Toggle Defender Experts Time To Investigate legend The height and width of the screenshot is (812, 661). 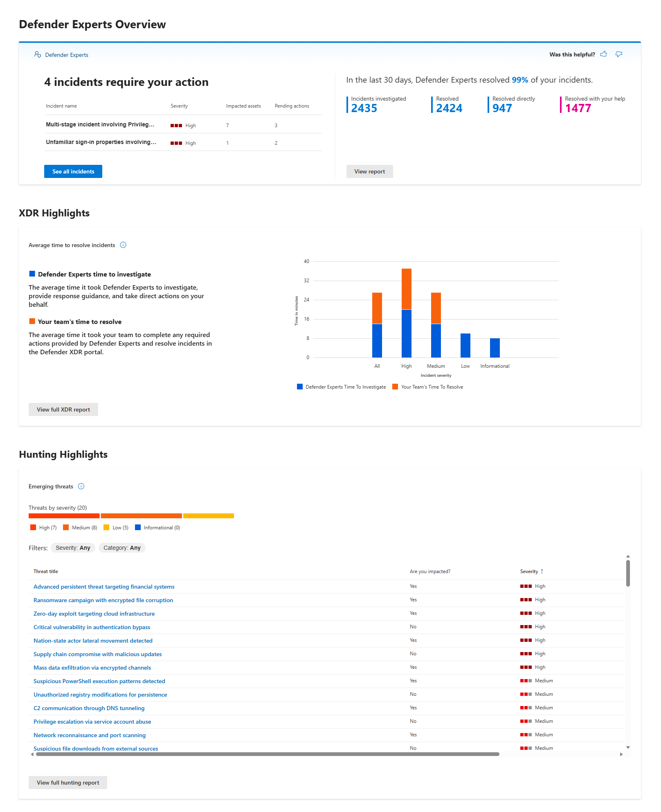tap(342, 387)
